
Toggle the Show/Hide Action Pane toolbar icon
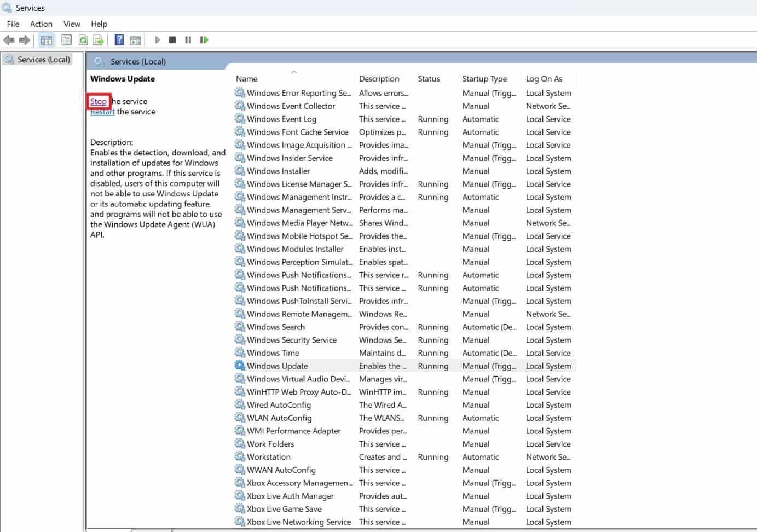click(x=135, y=40)
